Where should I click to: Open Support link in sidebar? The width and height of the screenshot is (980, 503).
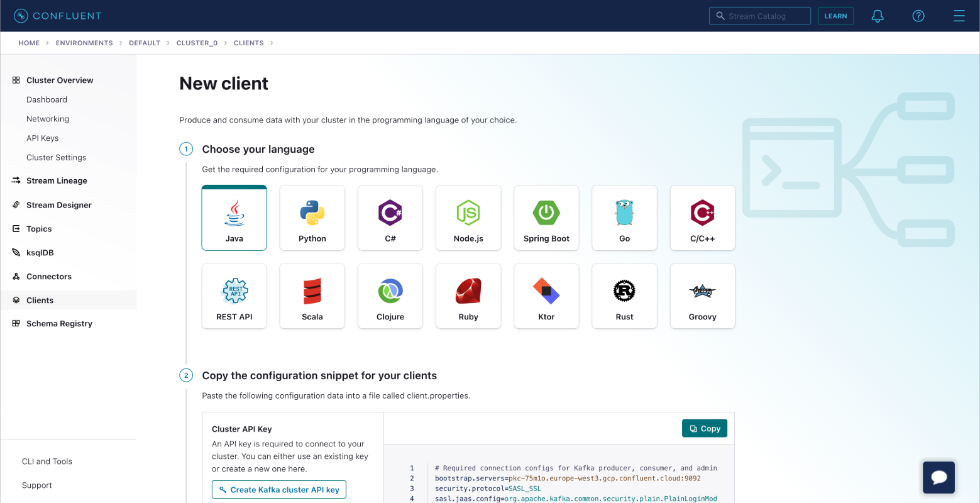(37, 485)
